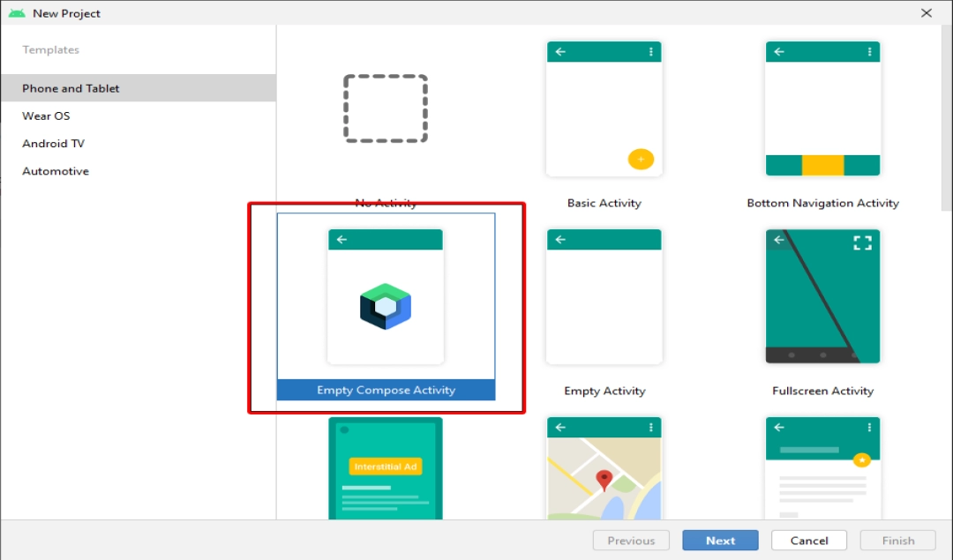The image size is (953, 560).
Task: Select the Empty Compose Activity thumbnail
Action: pyautogui.click(x=386, y=296)
